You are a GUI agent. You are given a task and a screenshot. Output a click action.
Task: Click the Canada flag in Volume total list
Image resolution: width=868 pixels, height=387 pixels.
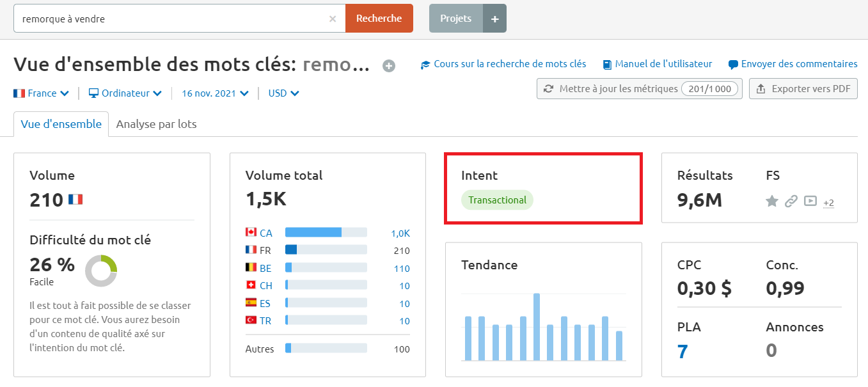pos(249,232)
